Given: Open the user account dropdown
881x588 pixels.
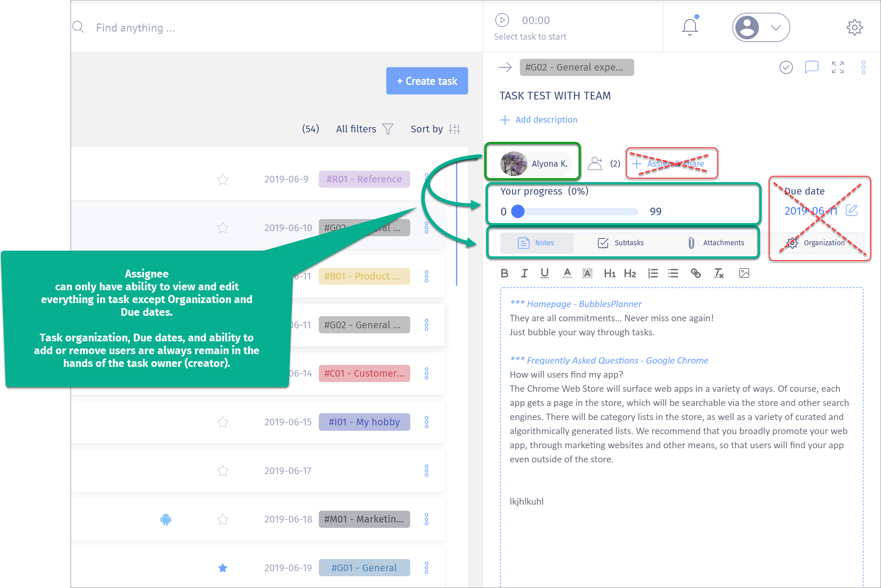Looking at the screenshot, I should point(761,27).
